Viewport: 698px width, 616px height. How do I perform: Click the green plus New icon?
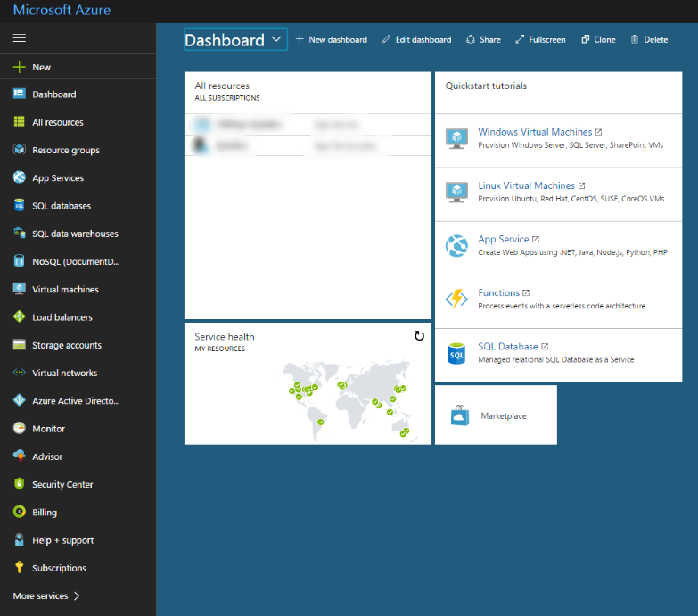19,67
